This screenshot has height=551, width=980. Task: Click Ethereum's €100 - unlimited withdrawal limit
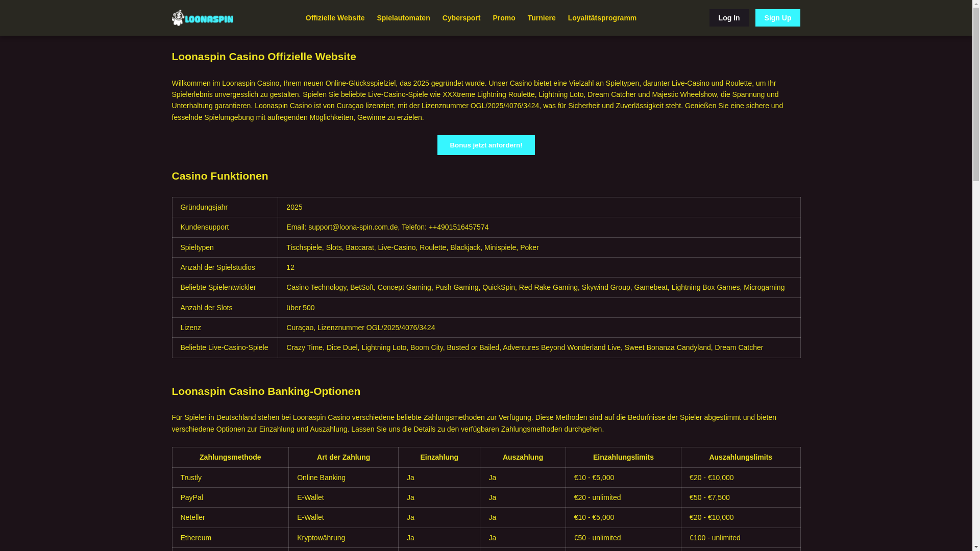tap(740, 538)
